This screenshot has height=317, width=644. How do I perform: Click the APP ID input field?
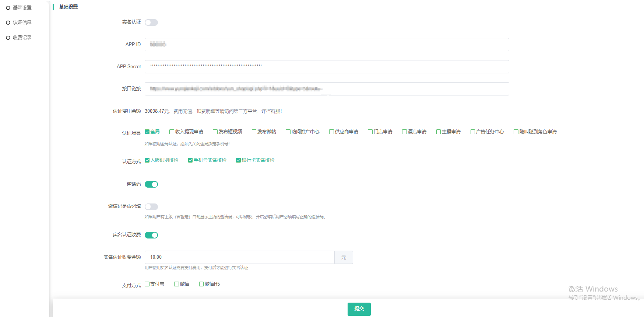[327, 45]
